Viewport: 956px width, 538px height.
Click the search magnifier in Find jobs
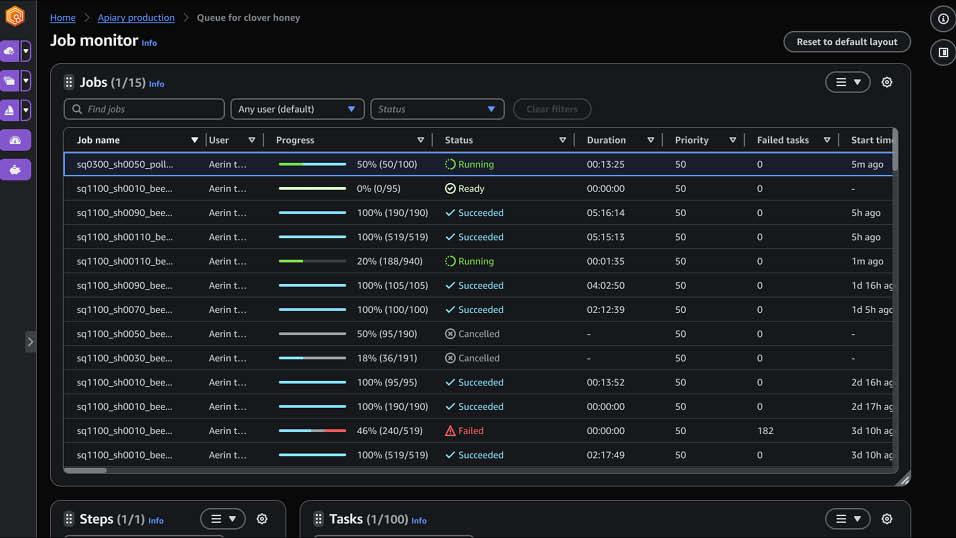pos(77,109)
